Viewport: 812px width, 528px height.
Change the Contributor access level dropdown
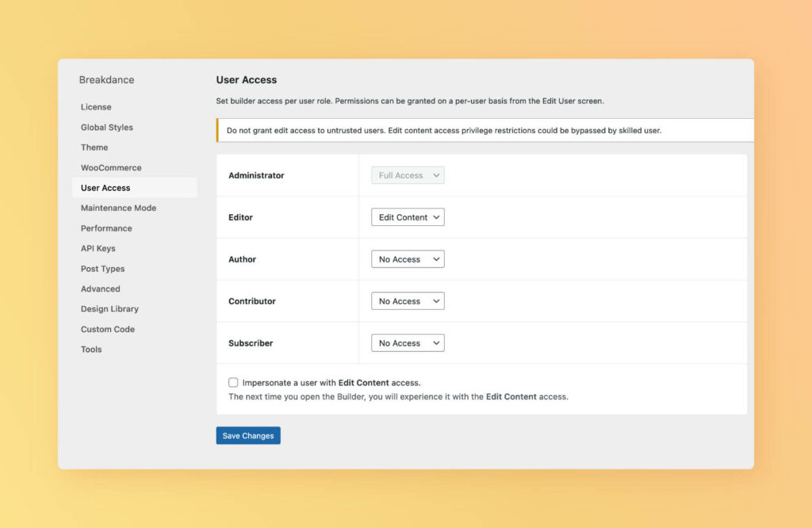(407, 300)
